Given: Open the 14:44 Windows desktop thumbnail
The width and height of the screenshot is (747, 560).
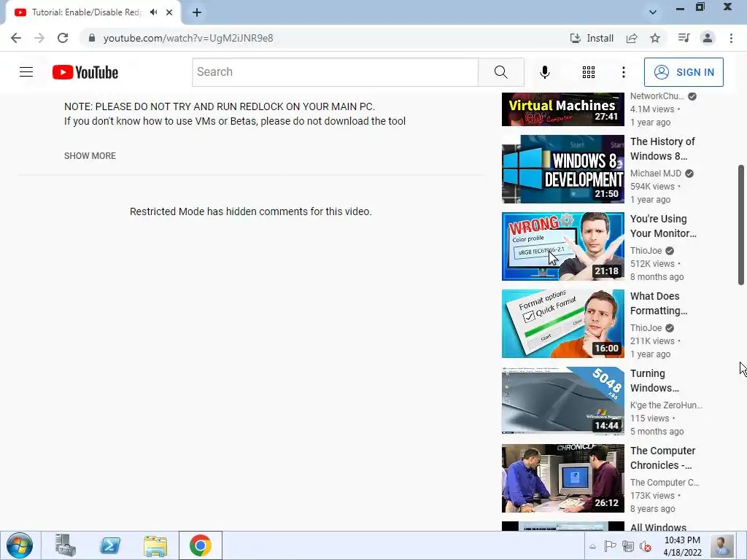Looking at the screenshot, I should click(x=562, y=401).
